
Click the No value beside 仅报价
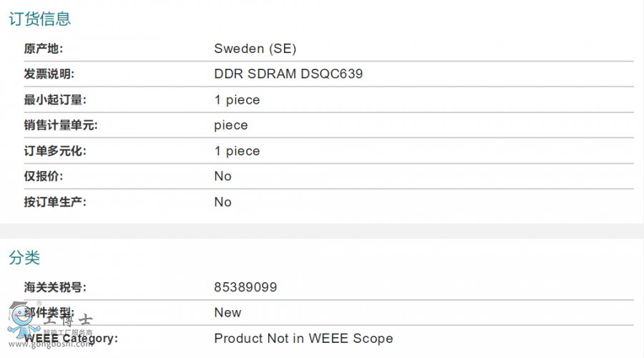pyautogui.click(x=223, y=176)
